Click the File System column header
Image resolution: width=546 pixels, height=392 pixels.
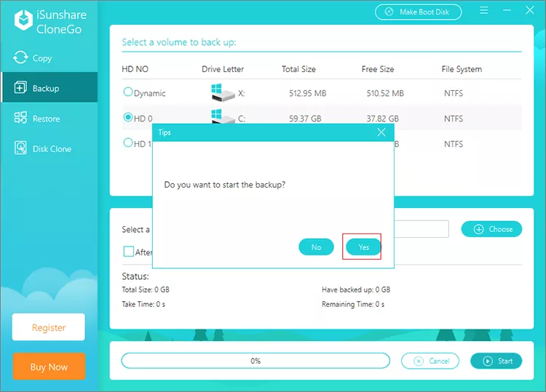point(462,69)
